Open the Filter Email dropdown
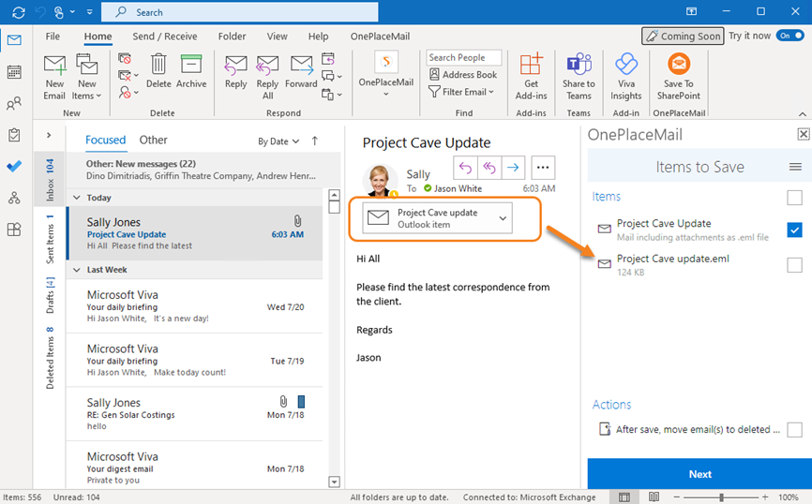 click(x=463, y=92)
